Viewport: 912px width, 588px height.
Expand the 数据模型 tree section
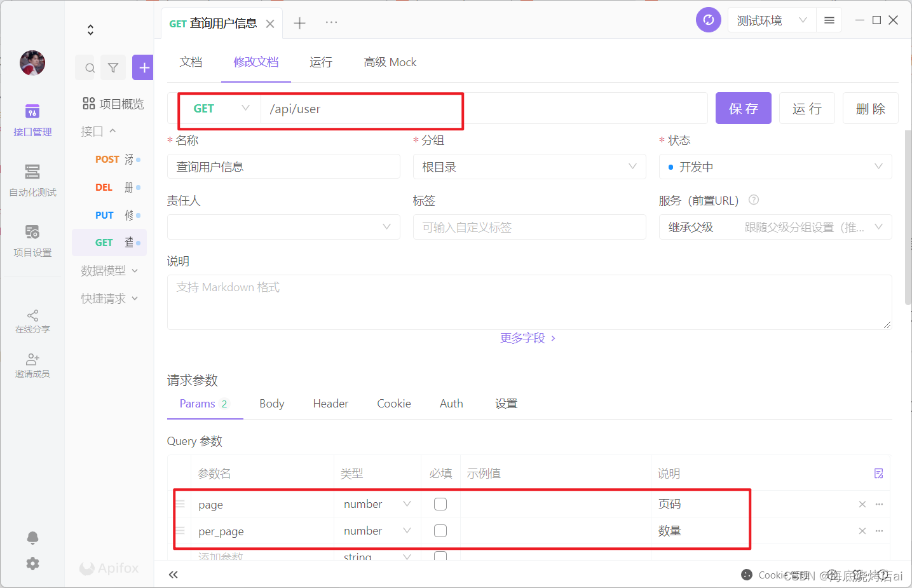pyautogui.click(x=109, y=271)
